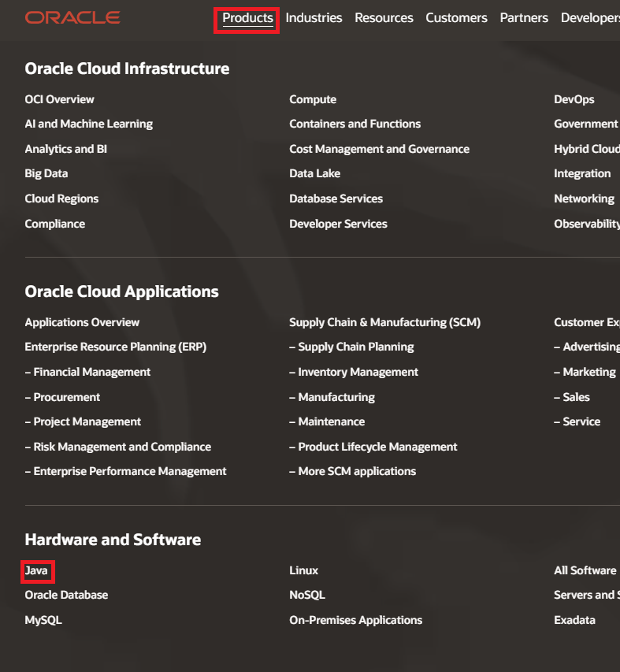620x672 pixels.
Task: Open Enterprise Performance Management
Action: pyautogui.click(x=125, y=471)
